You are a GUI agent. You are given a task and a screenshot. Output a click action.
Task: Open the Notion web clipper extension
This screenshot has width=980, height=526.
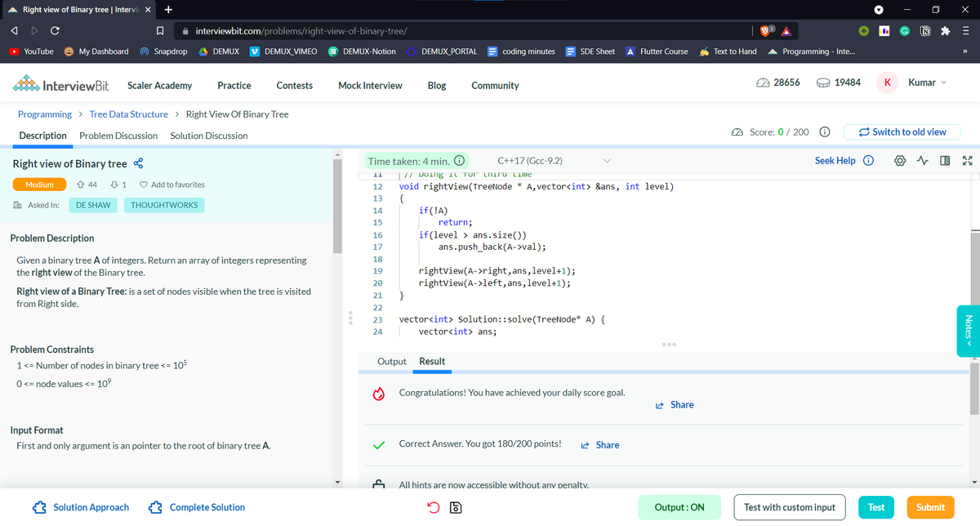(x=925, y=30)
